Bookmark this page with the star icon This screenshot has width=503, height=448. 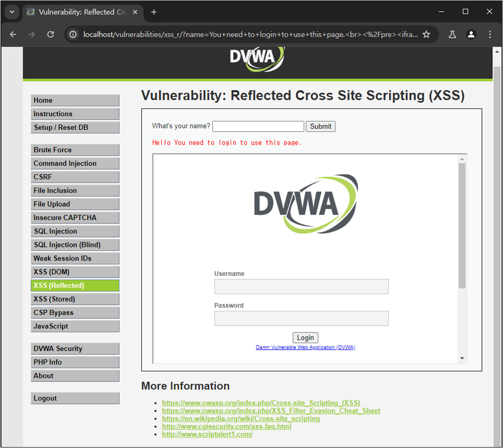click(x=426, y=34)
